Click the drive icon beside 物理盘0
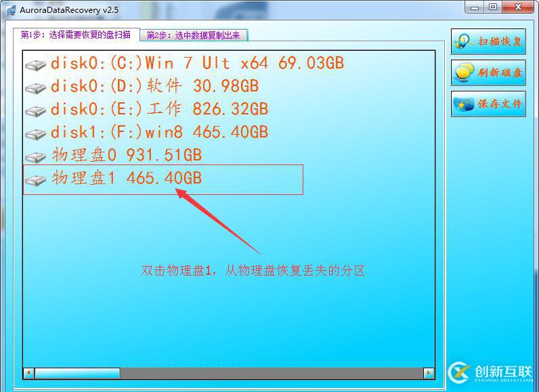The width and height of the screenshot is (539, 392). pos(35,156)
